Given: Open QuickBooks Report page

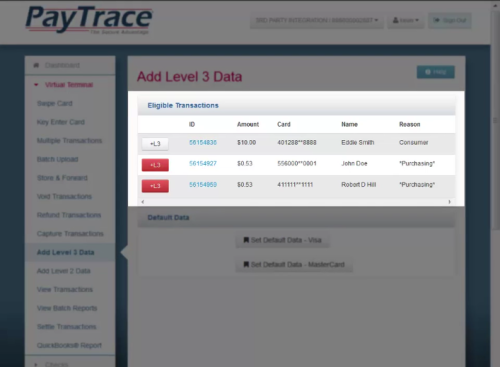Looking at the screenshot, I should click(69, 345).
